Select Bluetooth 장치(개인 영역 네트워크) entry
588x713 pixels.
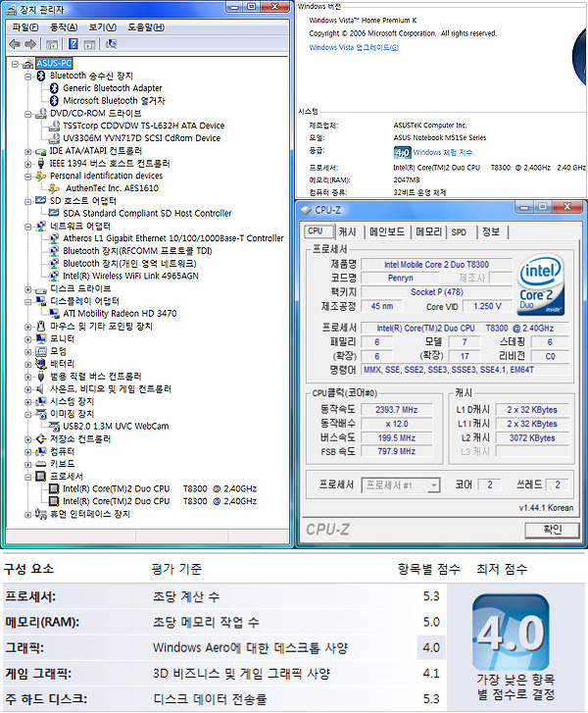[x=130, y=264]
